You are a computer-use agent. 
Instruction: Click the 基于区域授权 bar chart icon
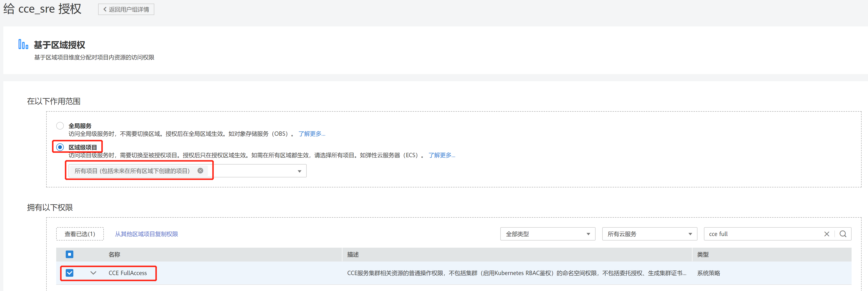click(x=23, y=45)
